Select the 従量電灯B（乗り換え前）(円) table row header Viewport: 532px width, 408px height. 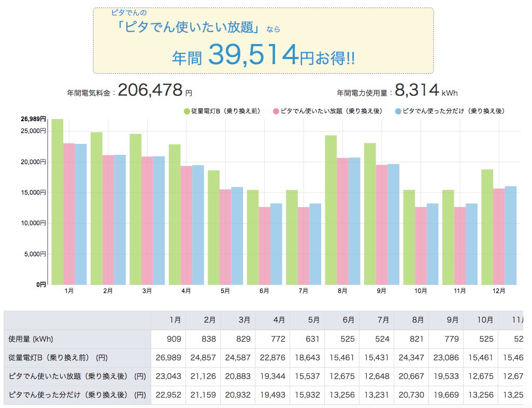click(77, 358)
